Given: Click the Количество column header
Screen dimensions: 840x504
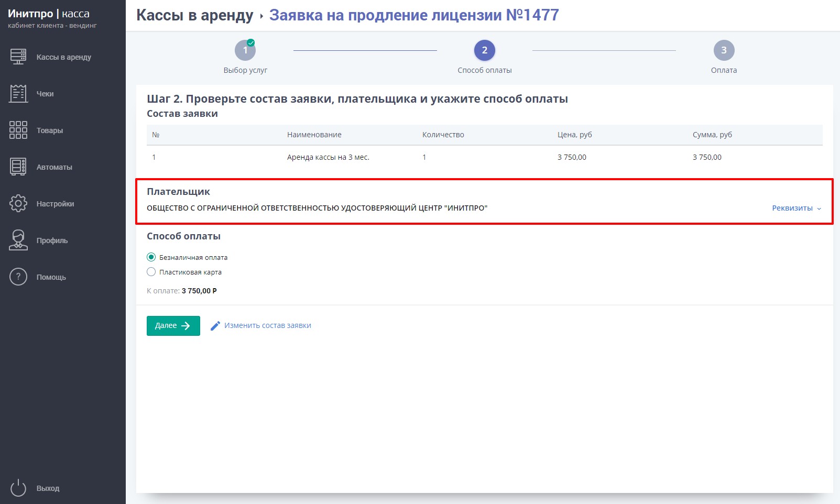Looking at the screenshot, I should click(443, 135).
